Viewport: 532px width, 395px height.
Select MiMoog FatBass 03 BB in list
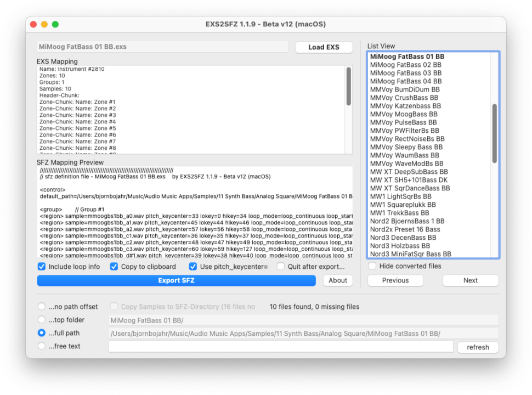[406, 73]
